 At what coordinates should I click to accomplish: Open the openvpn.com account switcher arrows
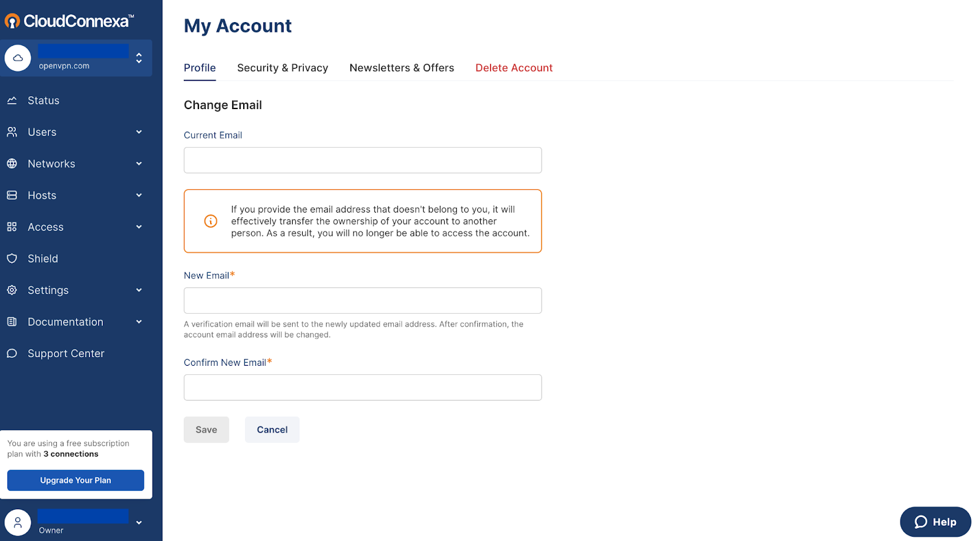[x=139, y=58]
